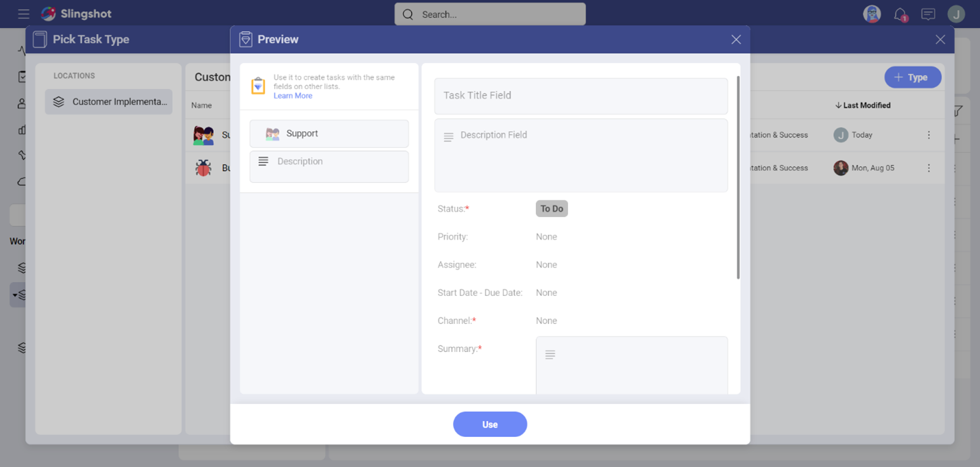Open the notifications bell

[900, 14]
